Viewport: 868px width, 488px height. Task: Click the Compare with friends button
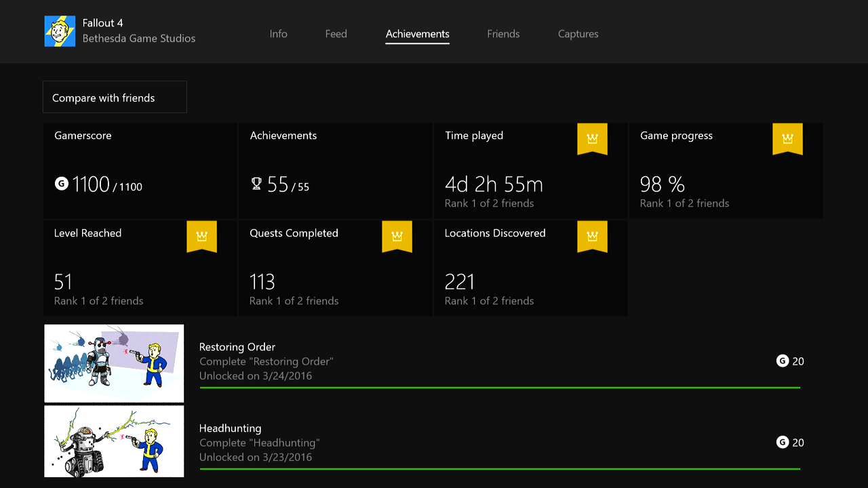tap(115, 98)
